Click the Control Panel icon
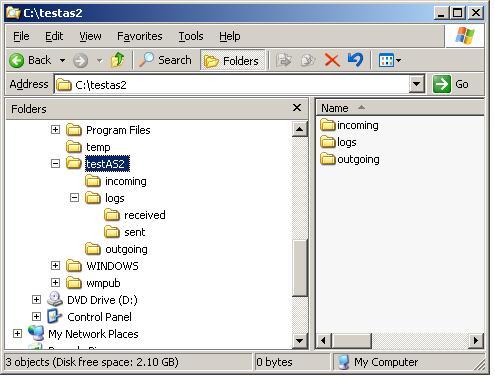The width and height of the screenshot is (495, 381). [54, 316]
